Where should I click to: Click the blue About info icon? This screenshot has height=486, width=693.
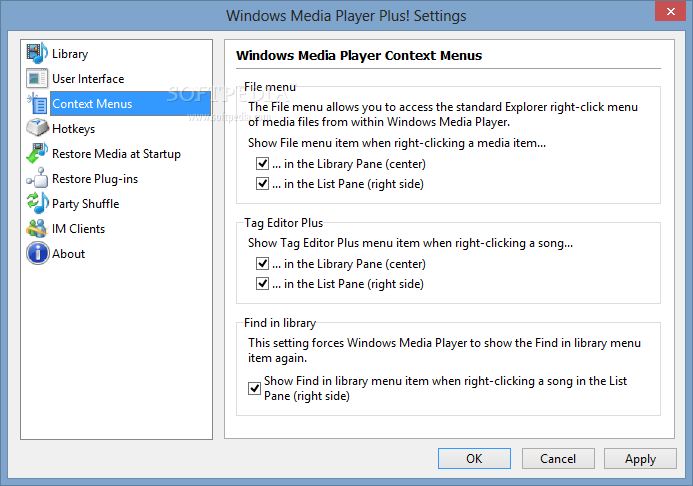click(37, 254)
